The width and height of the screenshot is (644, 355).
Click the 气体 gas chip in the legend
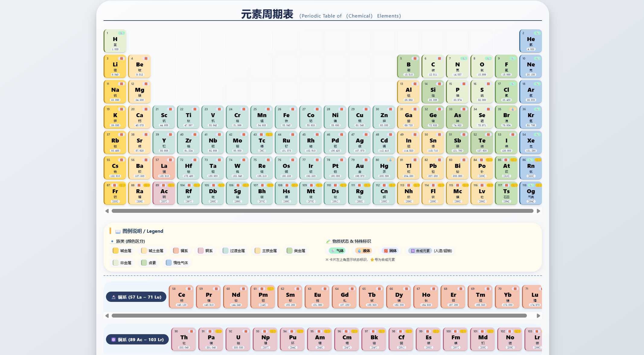[337, 251]
